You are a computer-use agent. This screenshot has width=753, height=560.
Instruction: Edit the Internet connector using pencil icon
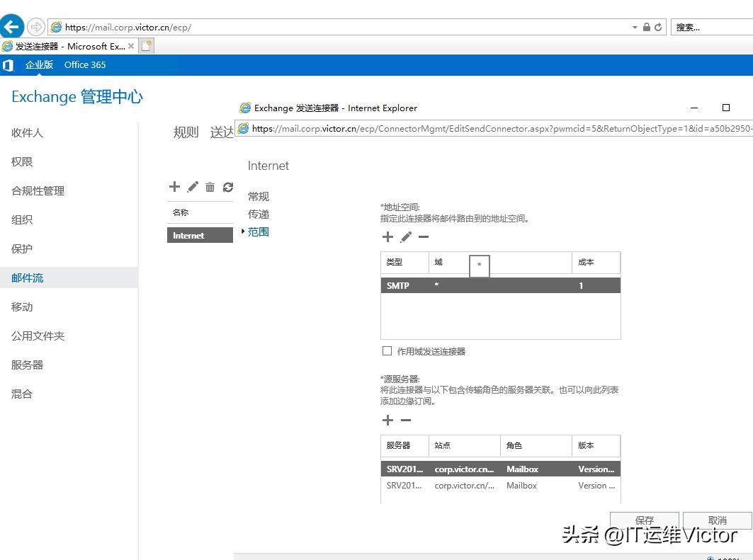(191, 186)
